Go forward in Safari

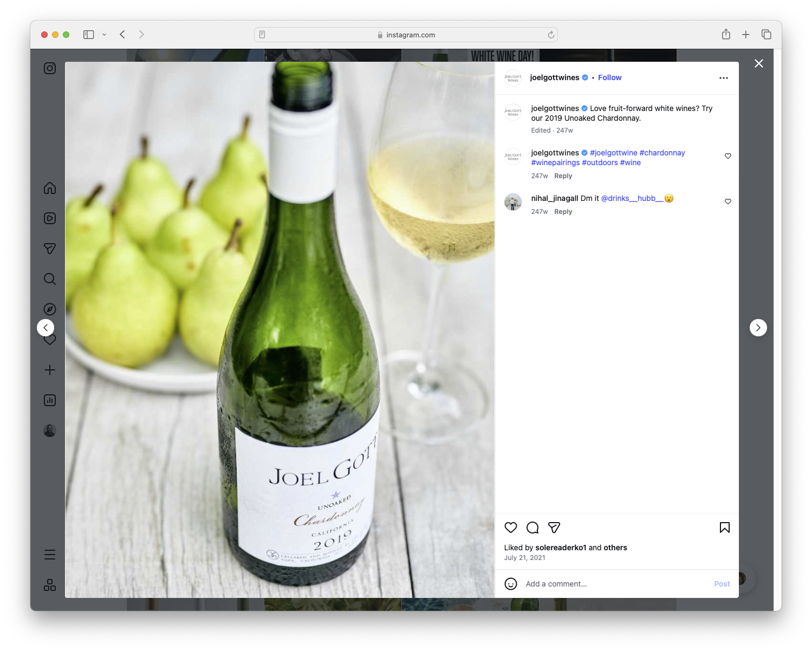141,35
